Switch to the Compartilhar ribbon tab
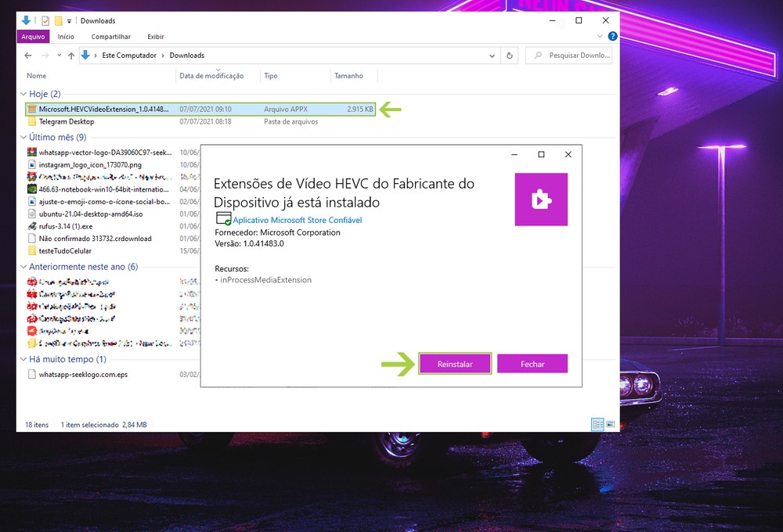Screen dimensions: 783x532 [110, 36]
